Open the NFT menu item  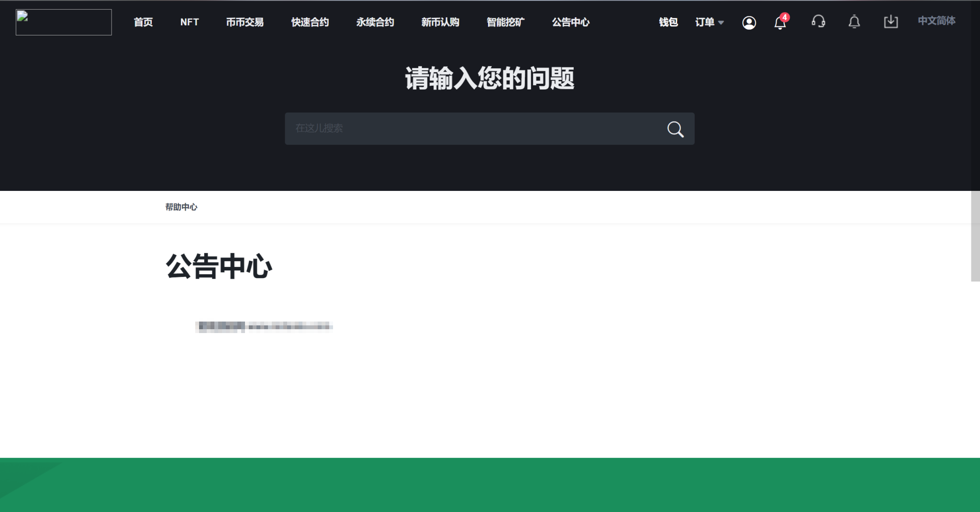[x=189, y=22]
